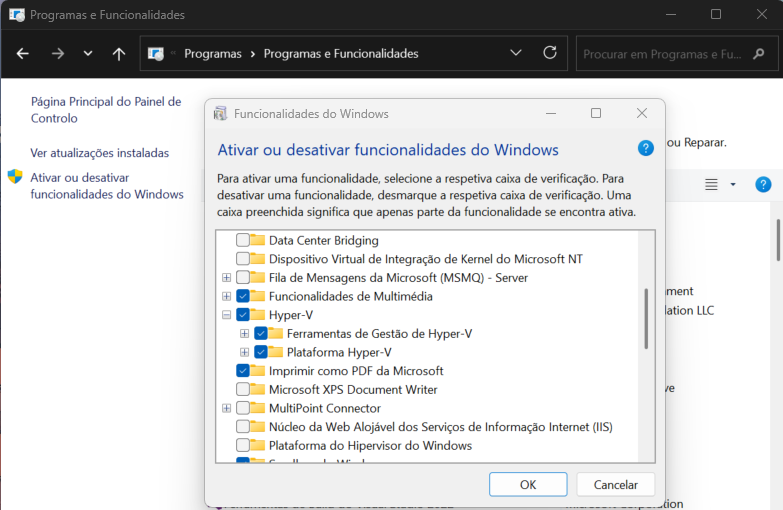
Task: Expand the MultiPoint Connector node
Action: (x=227, y=408)
